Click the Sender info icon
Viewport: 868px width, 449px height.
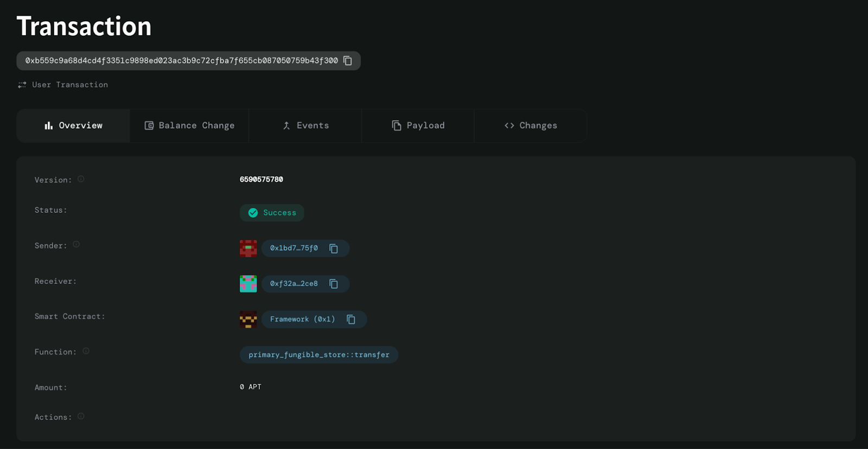click(x=76, y=244)
